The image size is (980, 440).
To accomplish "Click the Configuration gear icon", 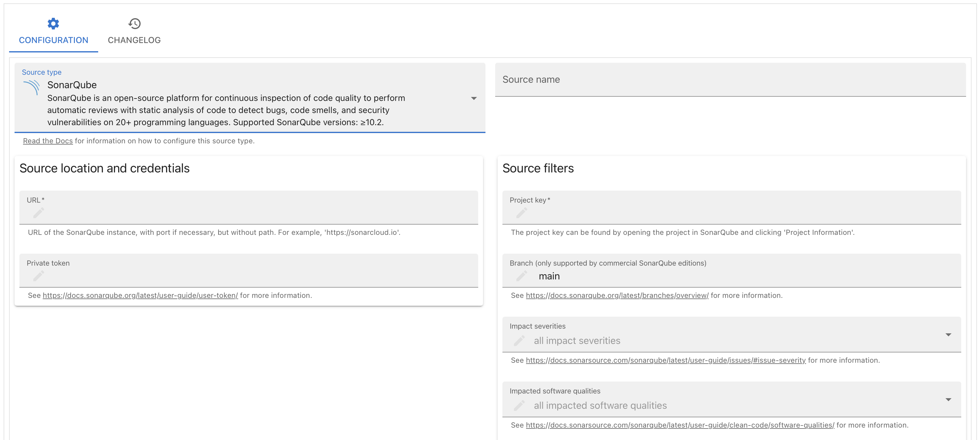I will click(53, 24).
